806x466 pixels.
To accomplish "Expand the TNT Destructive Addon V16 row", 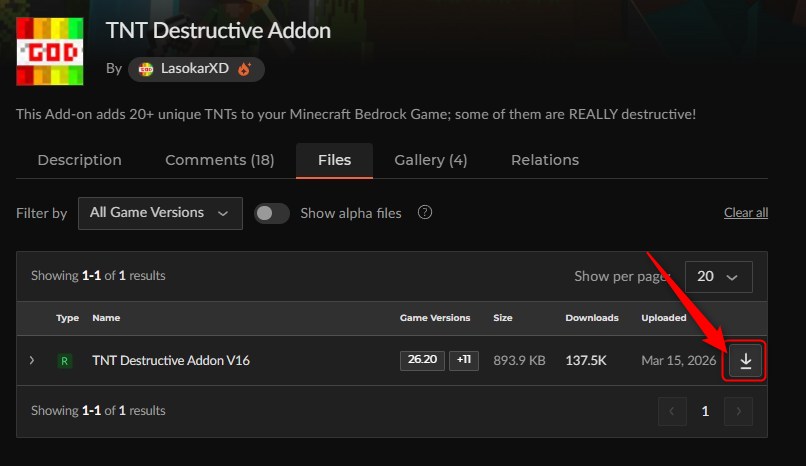I will [32, 360].
